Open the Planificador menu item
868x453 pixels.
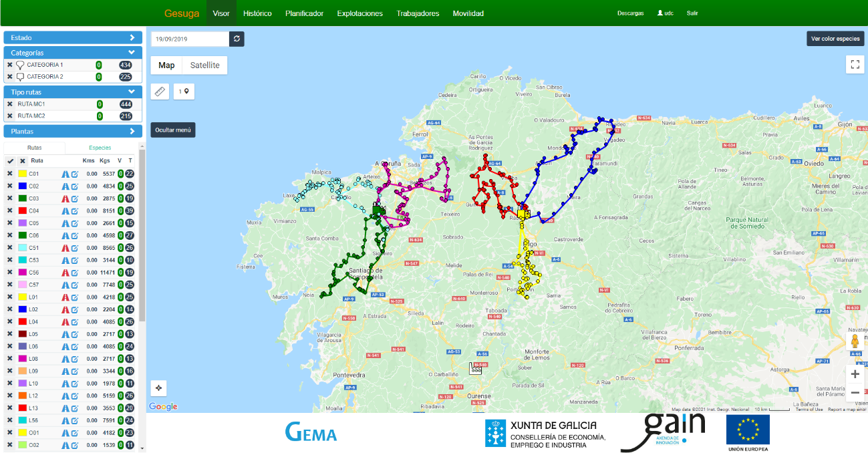(x=304, y=13)
